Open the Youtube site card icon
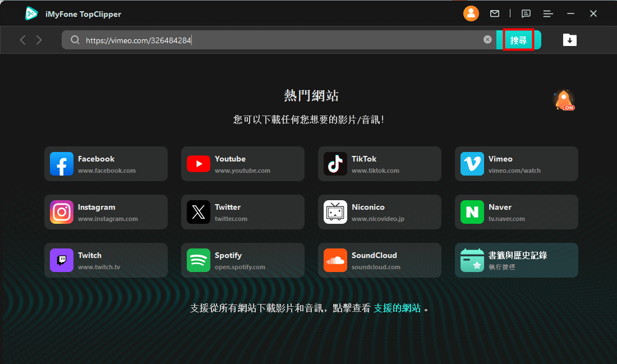 click(199, 164)
